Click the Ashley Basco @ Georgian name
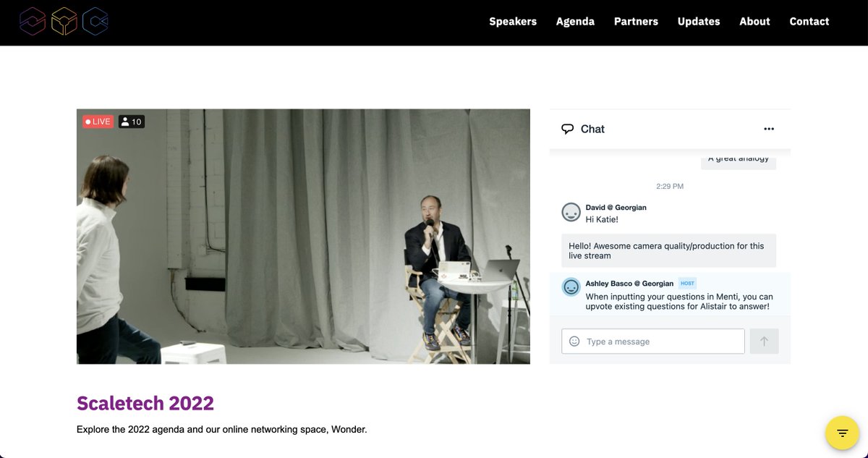 click(x=629, y=284)
